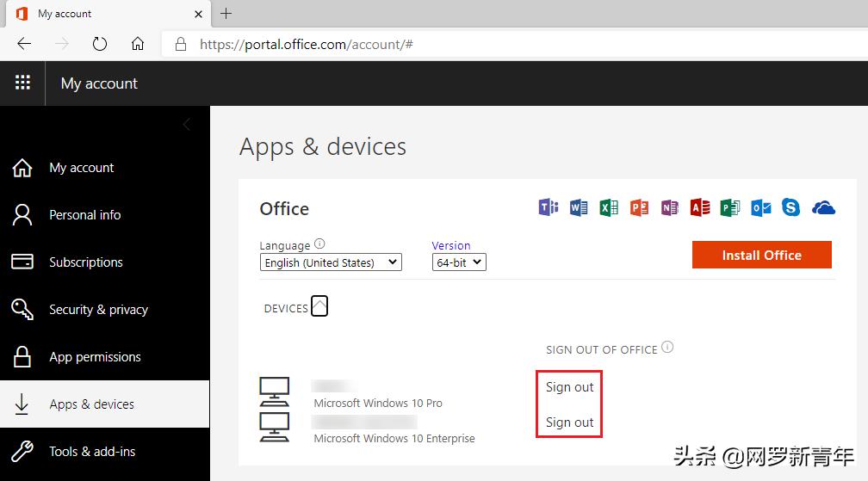Collapse the left navigation sidebar chevron
The height and width of the screenshot is (481, 868).
[187, 125]
